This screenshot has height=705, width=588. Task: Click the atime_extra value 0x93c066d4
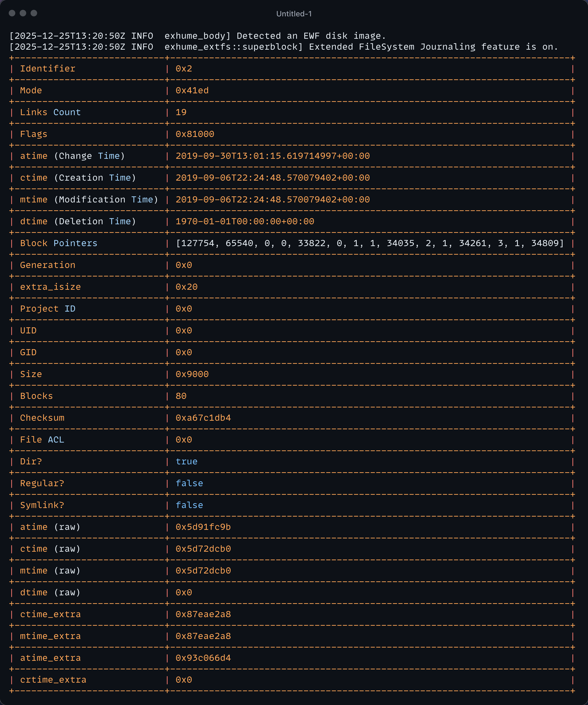(203, 658)
